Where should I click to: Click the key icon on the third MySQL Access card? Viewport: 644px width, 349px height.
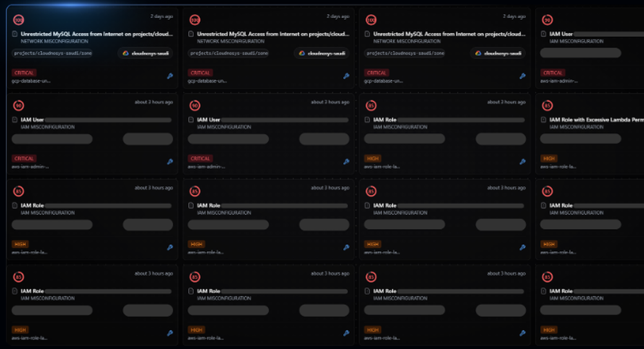tap(522, 76)
